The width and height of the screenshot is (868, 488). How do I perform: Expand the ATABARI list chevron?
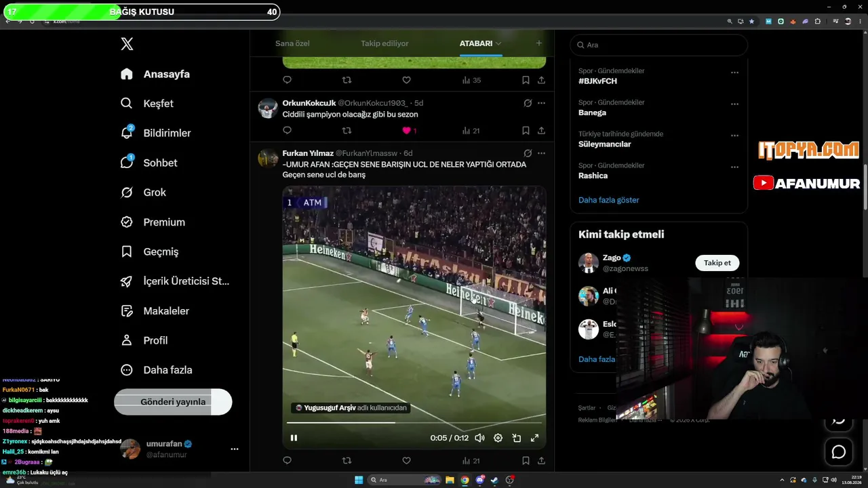point(498,43)
